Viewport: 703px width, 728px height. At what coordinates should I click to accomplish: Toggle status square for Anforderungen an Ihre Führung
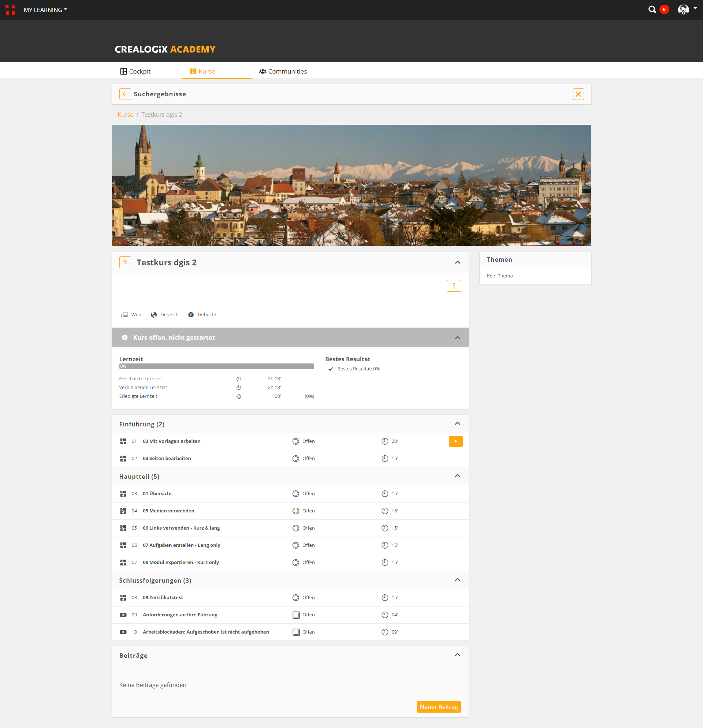(x=296, y=615)
